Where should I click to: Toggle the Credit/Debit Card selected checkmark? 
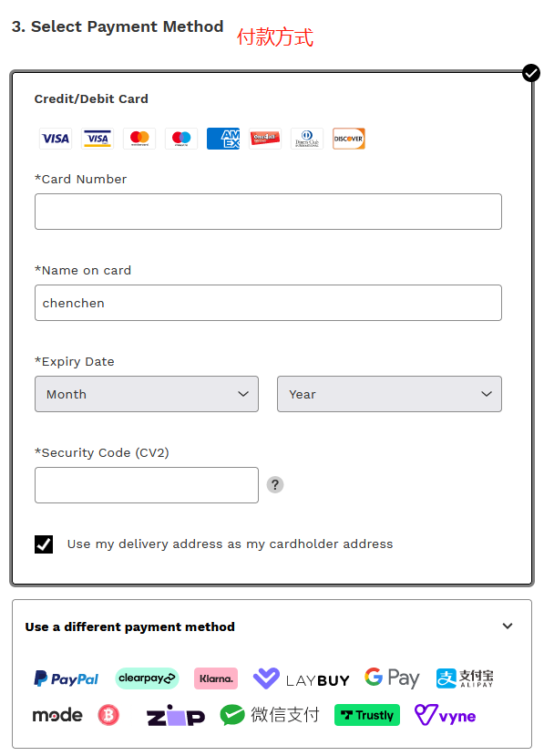(x=531, y=73)
